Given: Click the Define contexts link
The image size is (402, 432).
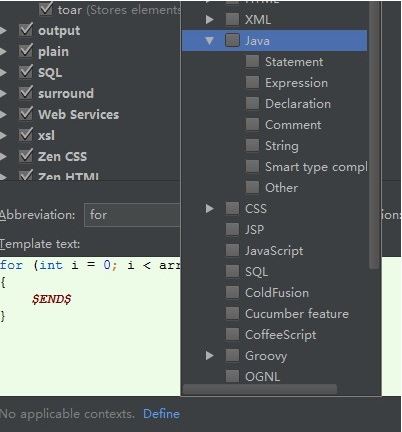Looking at the screenshot, I should point(161,414).
